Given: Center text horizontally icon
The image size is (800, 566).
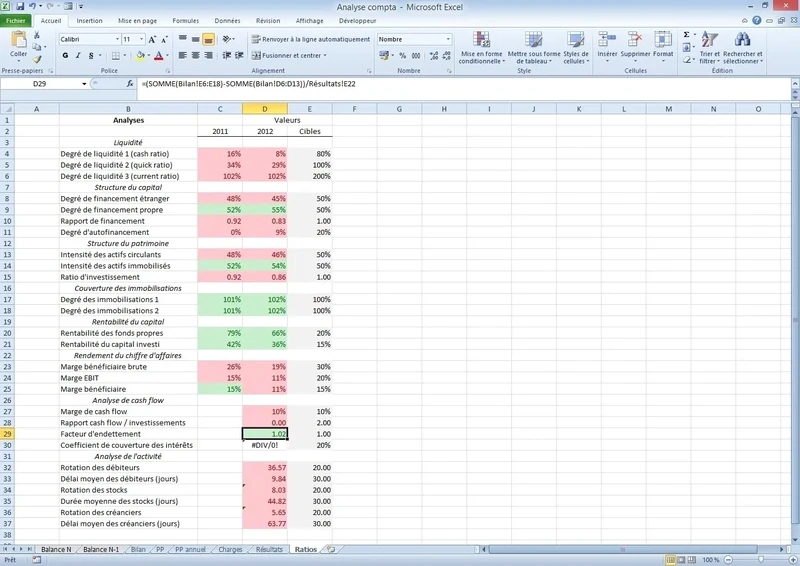Looking at the screenshot, I should point(195,55).
